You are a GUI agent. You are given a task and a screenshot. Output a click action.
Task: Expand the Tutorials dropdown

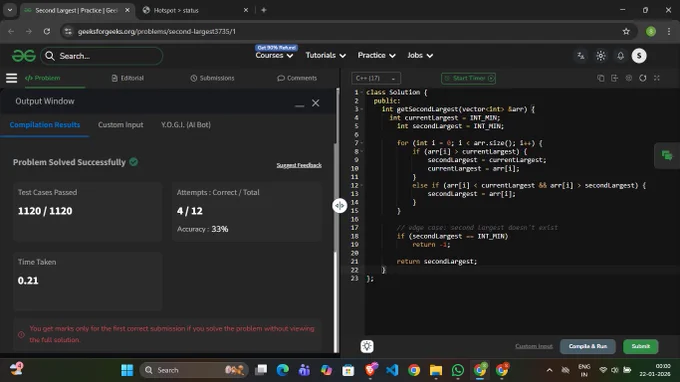click(325, 56)
